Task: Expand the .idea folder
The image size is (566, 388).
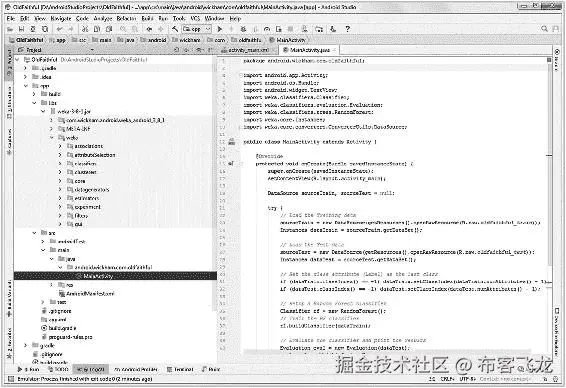Action: click(x=25, y=77)
